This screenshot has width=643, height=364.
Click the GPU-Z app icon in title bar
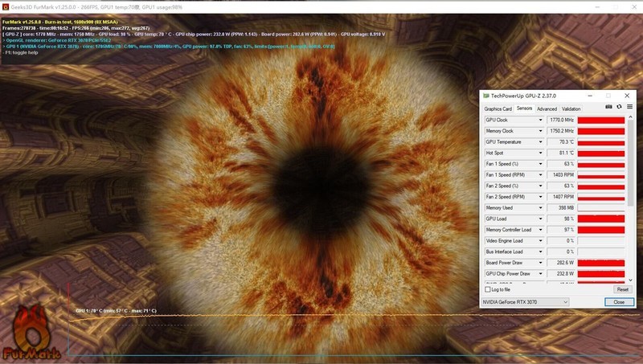click(485, 96)
